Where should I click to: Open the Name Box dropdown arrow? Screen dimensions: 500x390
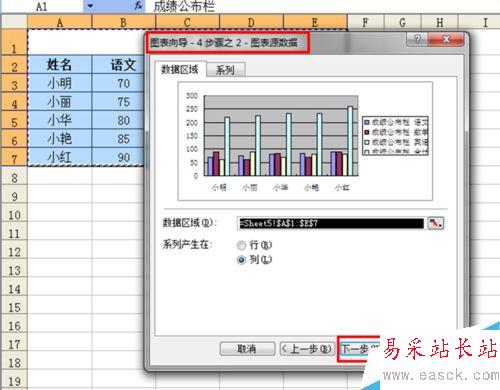pyautogui.click(x=90, y=6)
